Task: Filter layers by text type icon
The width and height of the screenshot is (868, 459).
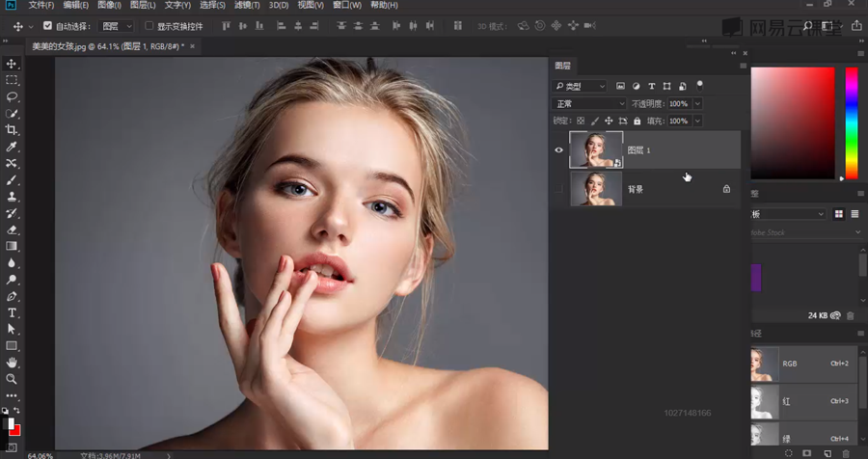Action: coord(652,86)
